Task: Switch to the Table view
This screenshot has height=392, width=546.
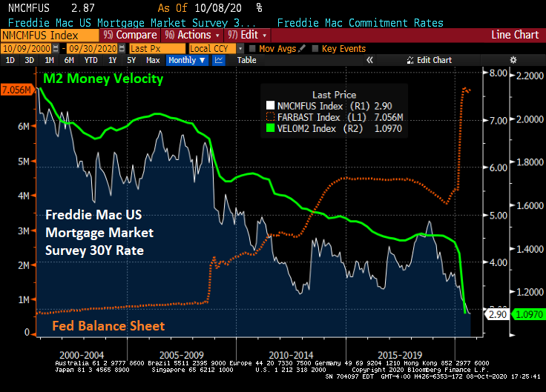Action: [x=246, y=60]
